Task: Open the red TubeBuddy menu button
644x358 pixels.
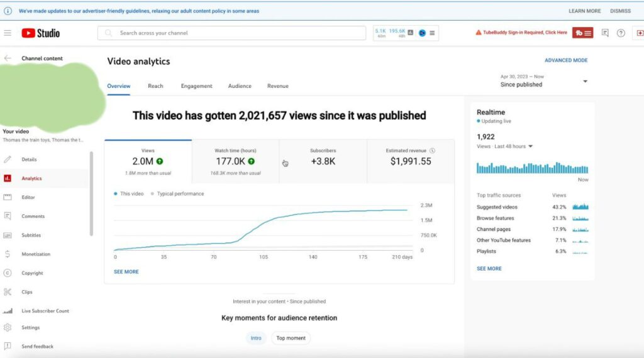Action: 583,33
